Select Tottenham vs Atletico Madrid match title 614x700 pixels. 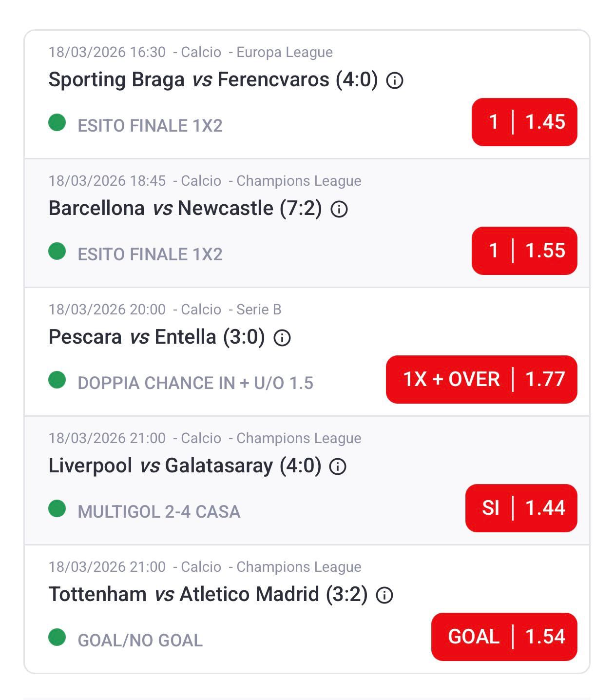[x=208, y=594]
